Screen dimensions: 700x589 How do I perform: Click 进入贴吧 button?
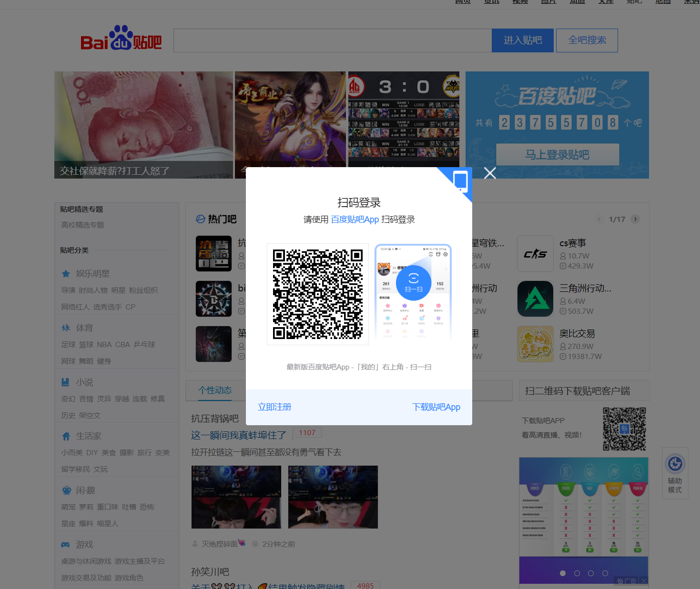point(523,40)
